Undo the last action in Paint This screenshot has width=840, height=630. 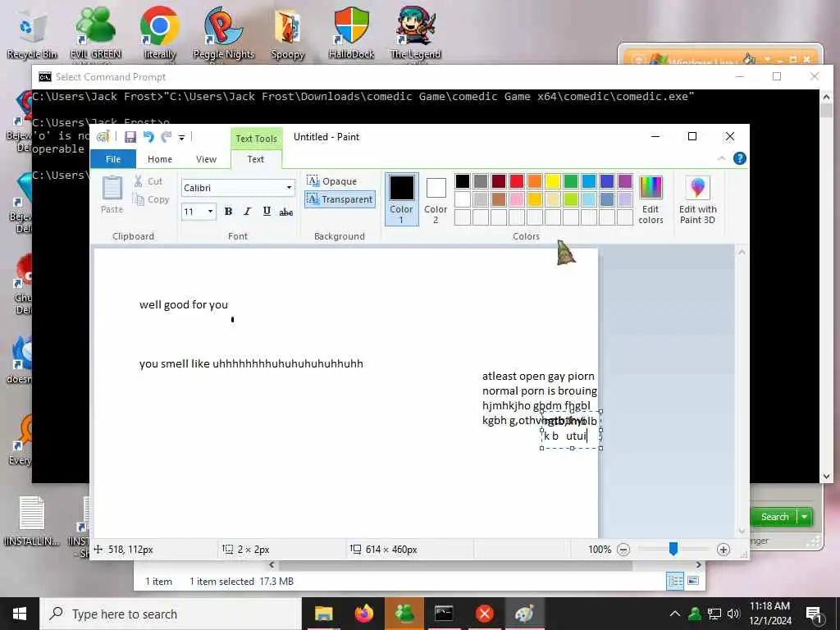[148, 137]
